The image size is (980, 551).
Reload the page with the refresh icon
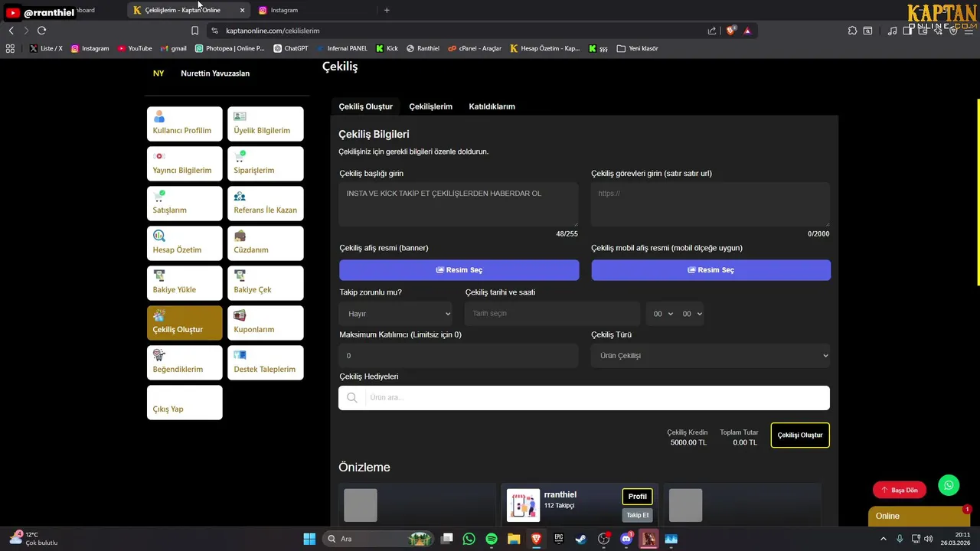tap(41, 31)
